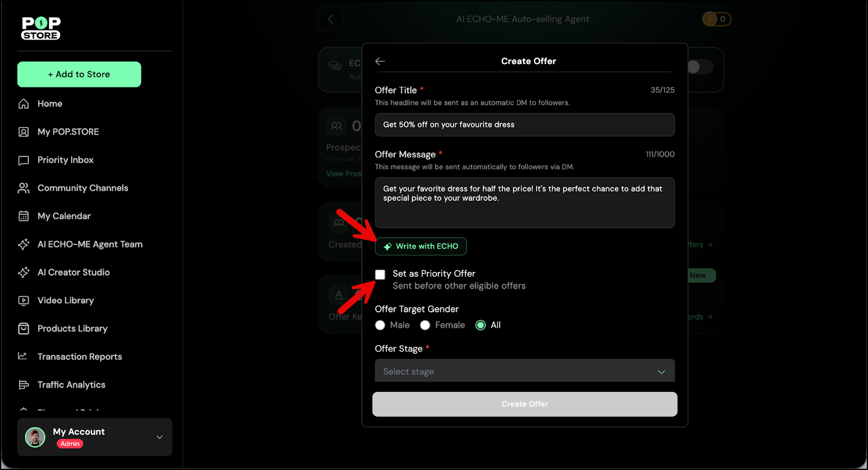Click the Offer Title input field

pos(525,125)
